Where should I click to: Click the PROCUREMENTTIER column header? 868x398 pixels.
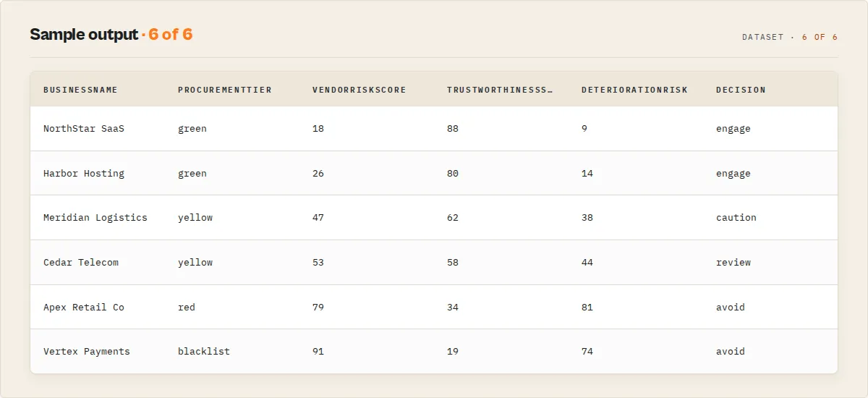point(225,90)
